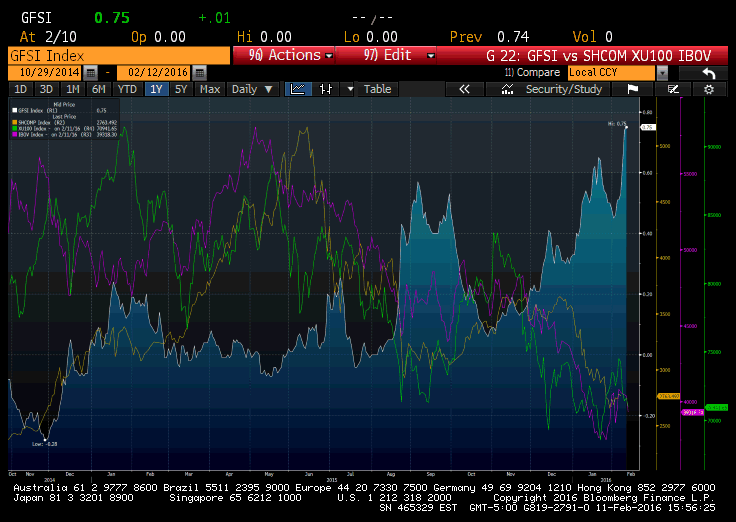Collapse panel with double left chevron

[x=464, y=89]
